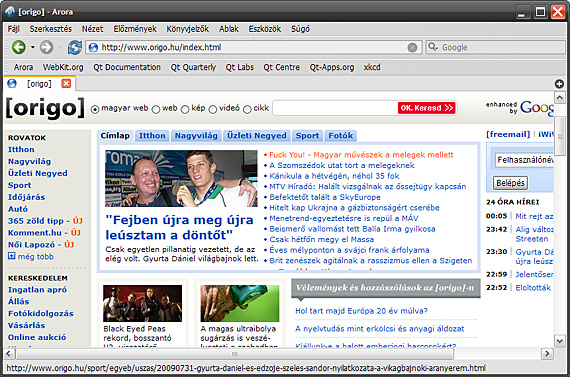The width and height of the screenshot is (570, 377).
Task: Open sidebar link Autó
Action: click(x=18, y=209)
